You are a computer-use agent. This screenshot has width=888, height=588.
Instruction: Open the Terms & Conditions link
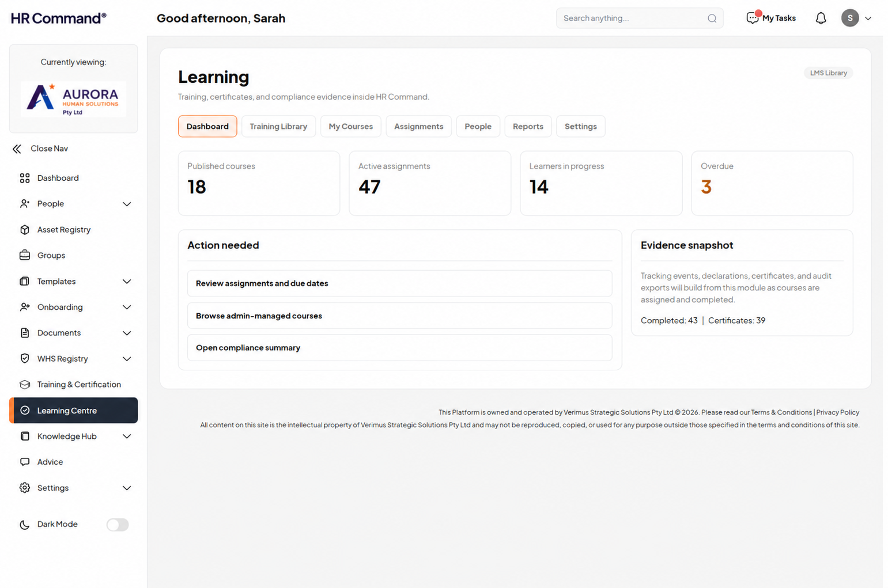pos(781,412)
